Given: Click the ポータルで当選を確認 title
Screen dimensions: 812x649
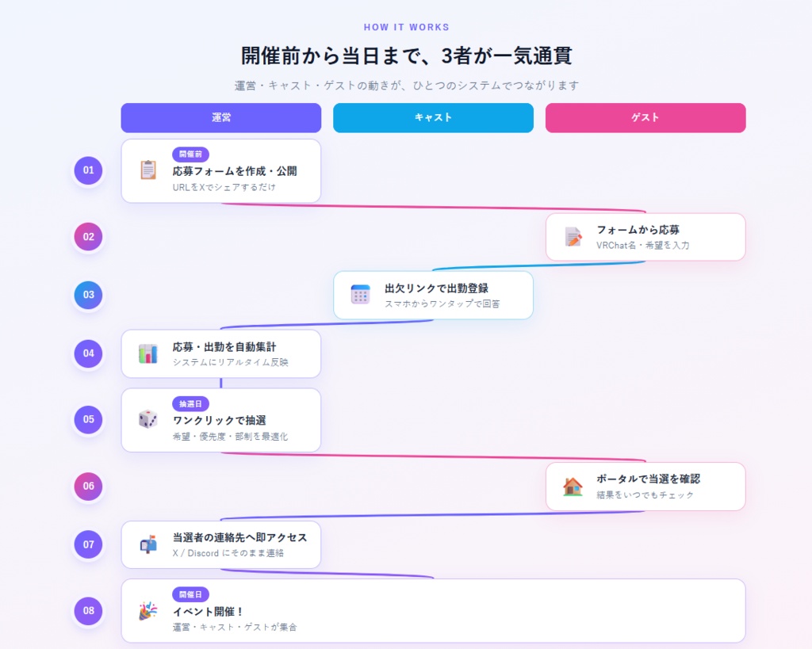Looking at the screenshot, I should (x=649, y=479).
